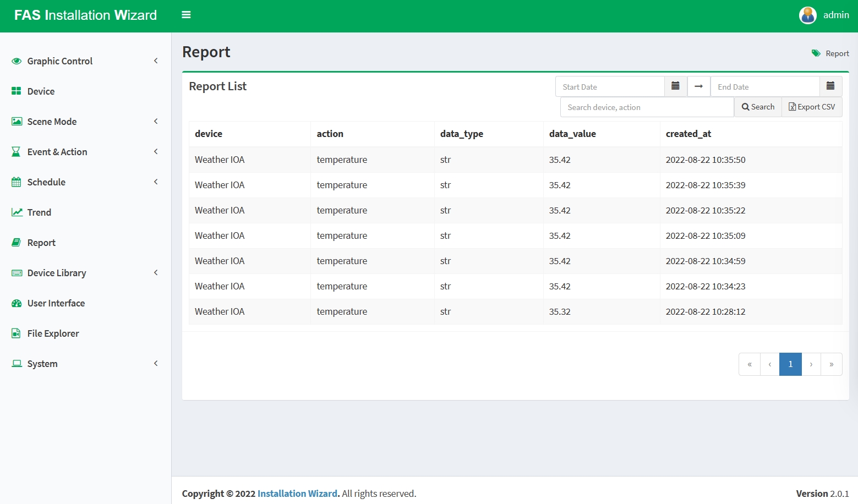Viewport: 858px width, 504px height.
Task: Click the Search device, action field
Action: (647, 107)
